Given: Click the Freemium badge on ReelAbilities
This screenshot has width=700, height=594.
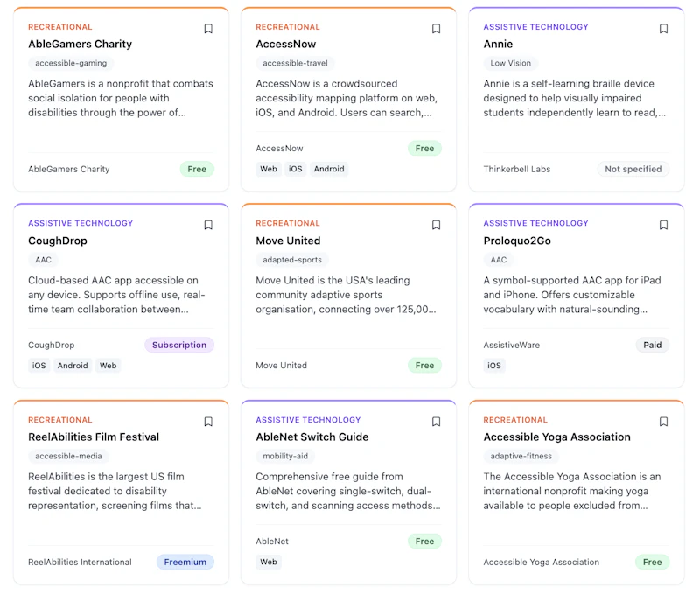Looking at the screenshot, I should pos(185,562).
